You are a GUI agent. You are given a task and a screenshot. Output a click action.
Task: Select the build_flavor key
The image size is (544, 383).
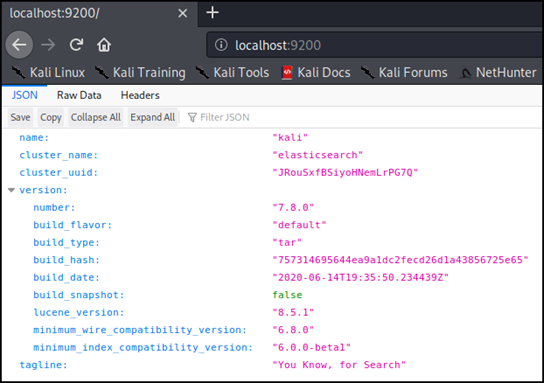pos(73,225)
